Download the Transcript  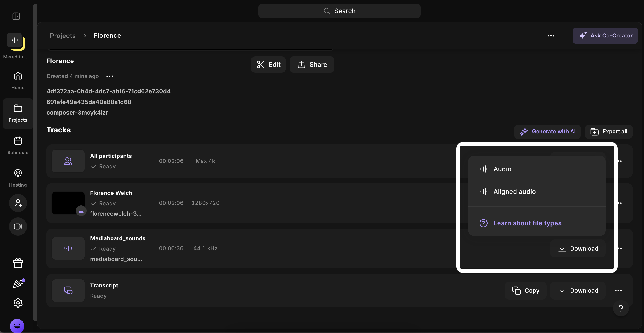coord(578,290)
